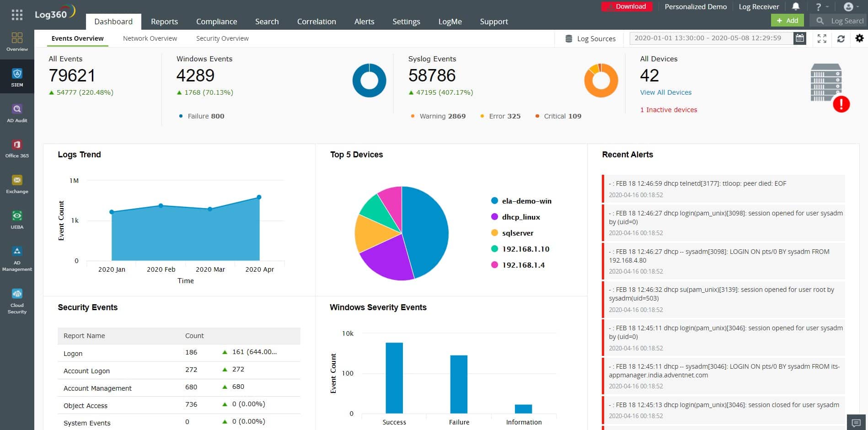Switch to the Dashboard tab

[x=113, y=21]
